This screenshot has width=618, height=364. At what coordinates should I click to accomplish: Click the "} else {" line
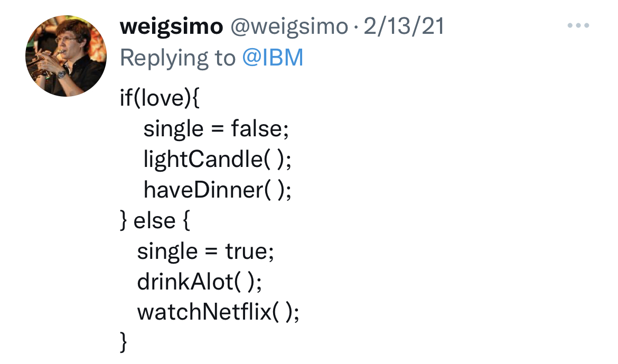[155, 220]
